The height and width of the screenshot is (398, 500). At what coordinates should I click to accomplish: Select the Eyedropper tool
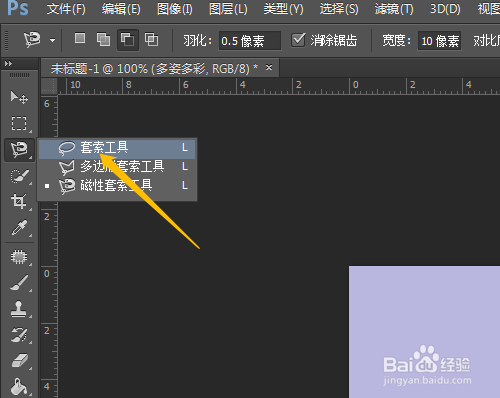[19, 228]
